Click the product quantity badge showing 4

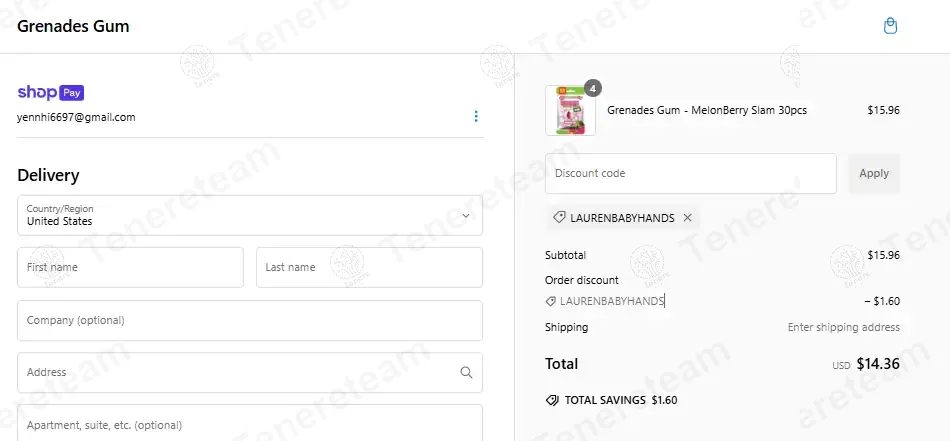coord(593,88)
